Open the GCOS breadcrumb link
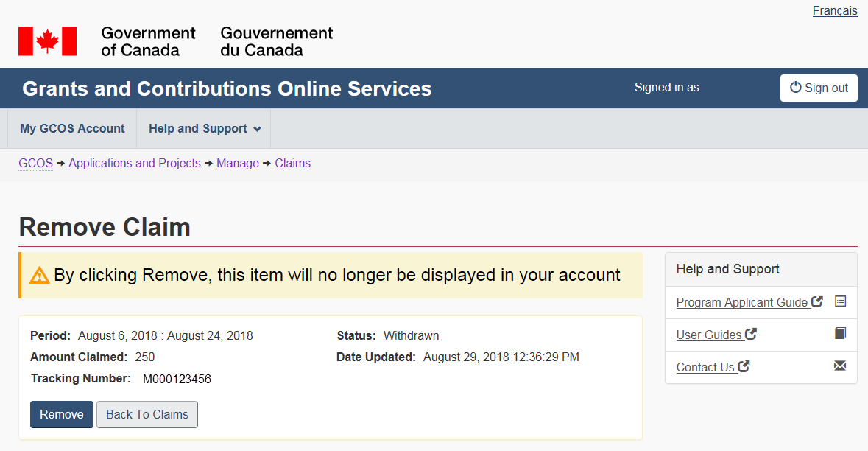The height and width of the screenshot is (451, 868). [x=35, y=164]
